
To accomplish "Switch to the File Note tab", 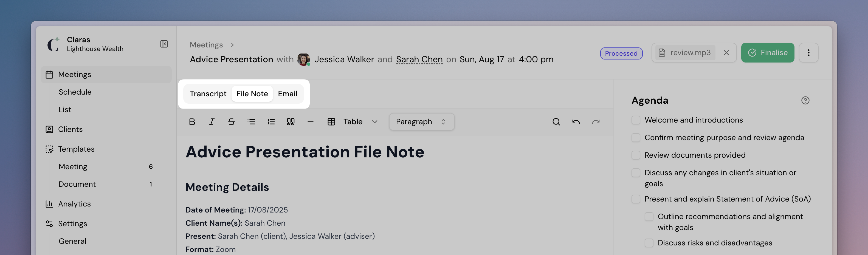I will 252,94.
